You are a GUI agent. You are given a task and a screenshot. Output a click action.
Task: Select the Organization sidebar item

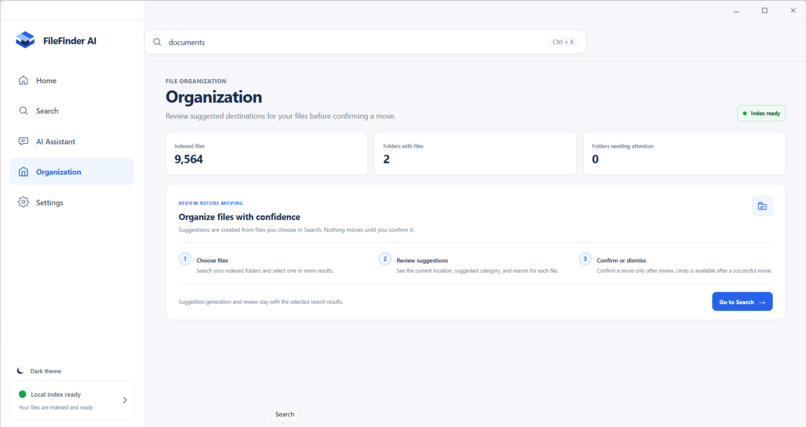click(x=71, y=172)
